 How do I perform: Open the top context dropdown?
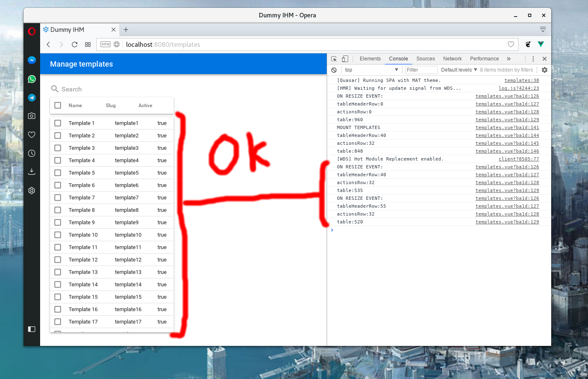371,70
